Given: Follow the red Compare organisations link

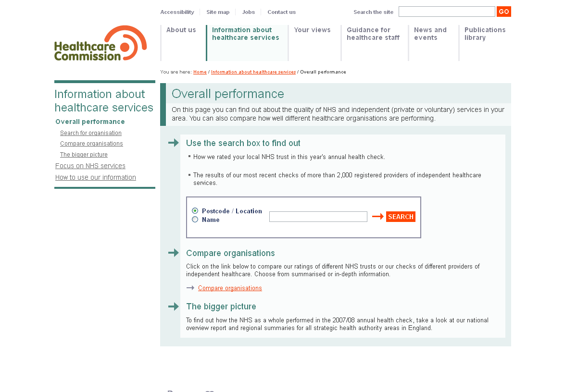Looking at the screenshot, I should [x=230, y=288].
